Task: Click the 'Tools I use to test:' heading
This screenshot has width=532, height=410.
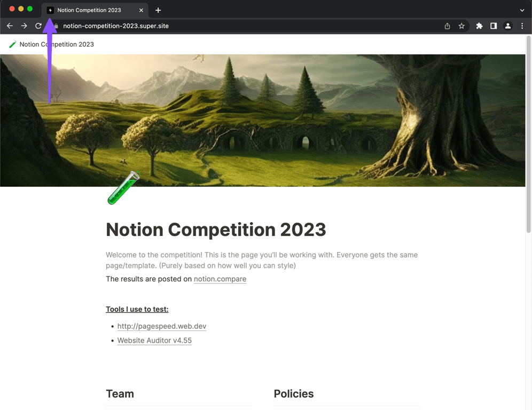Action: click(137, 309)
